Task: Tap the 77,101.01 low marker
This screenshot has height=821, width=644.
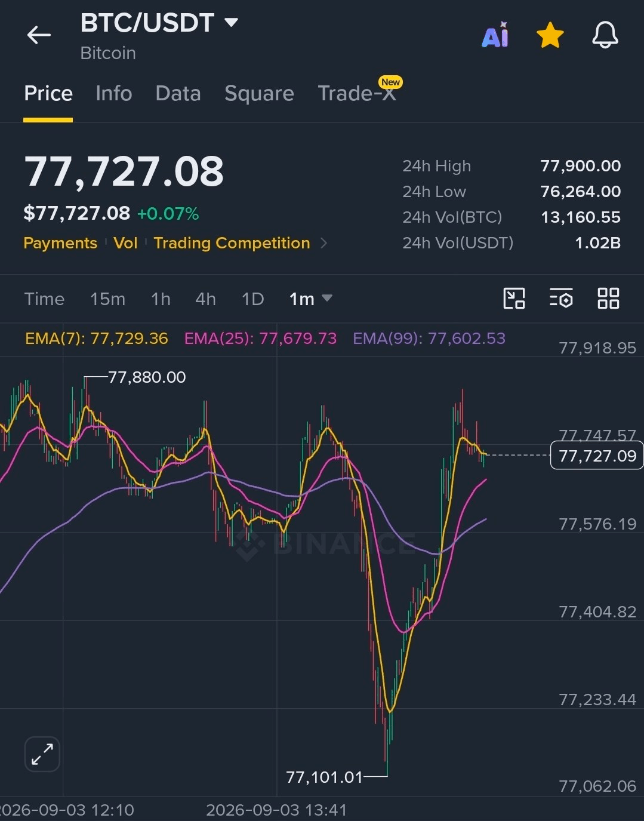Action: pyautogui.click(x=324, y=777)
